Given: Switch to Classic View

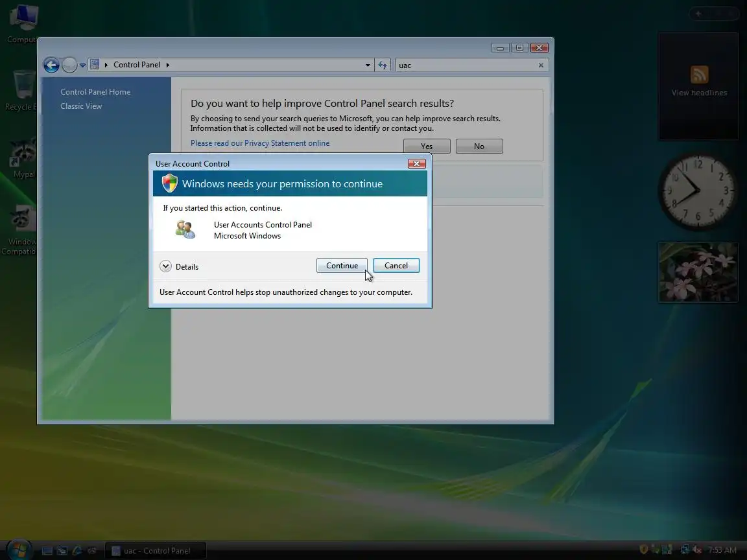Looking at the screenshot, I should pos(81,106).
